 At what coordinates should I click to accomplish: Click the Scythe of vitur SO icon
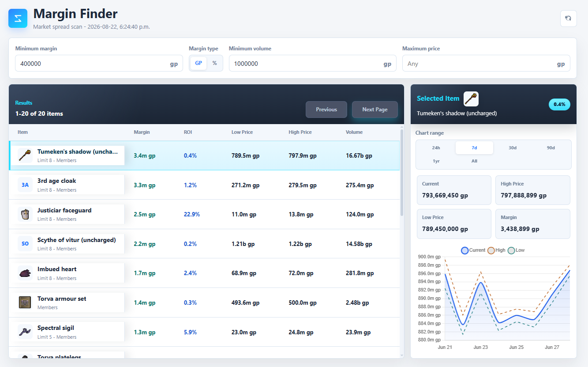pyautogui.click(x=25, y=244)
